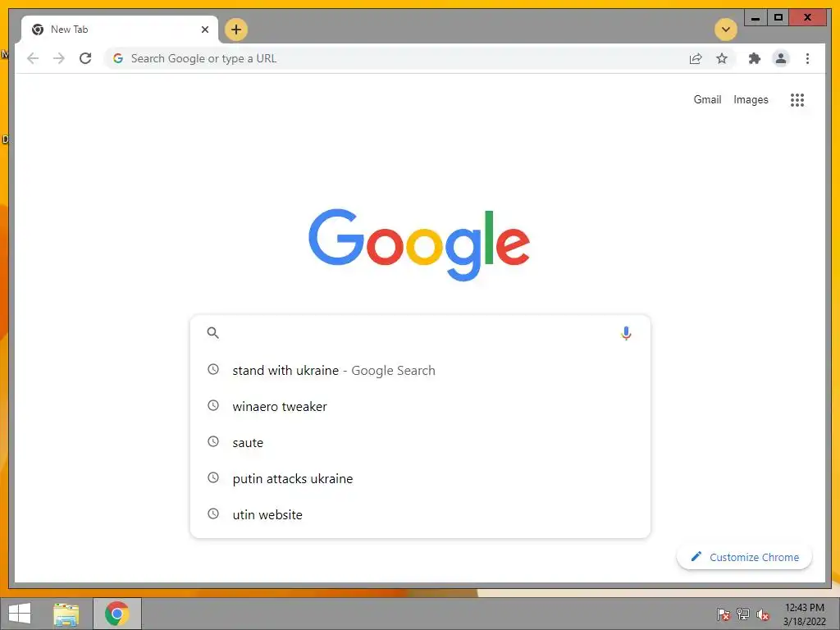
Task: Click the muted volume tray icon
Action: 762,614
